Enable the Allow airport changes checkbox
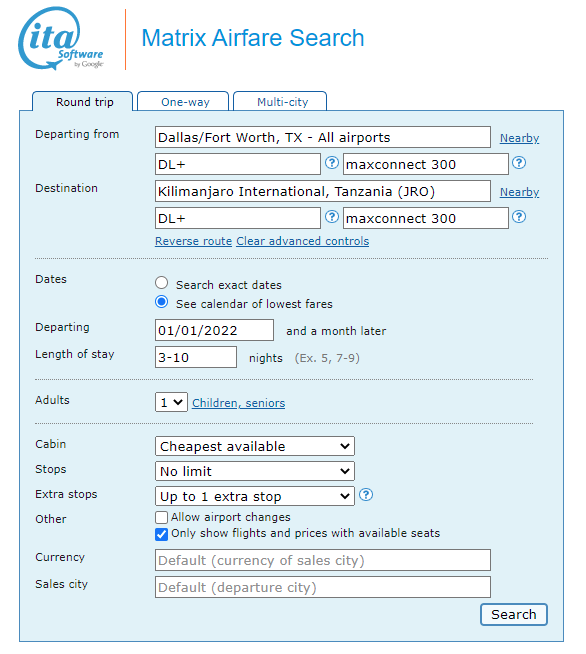This screenshot has width=586, height=654. click(161, 518)
